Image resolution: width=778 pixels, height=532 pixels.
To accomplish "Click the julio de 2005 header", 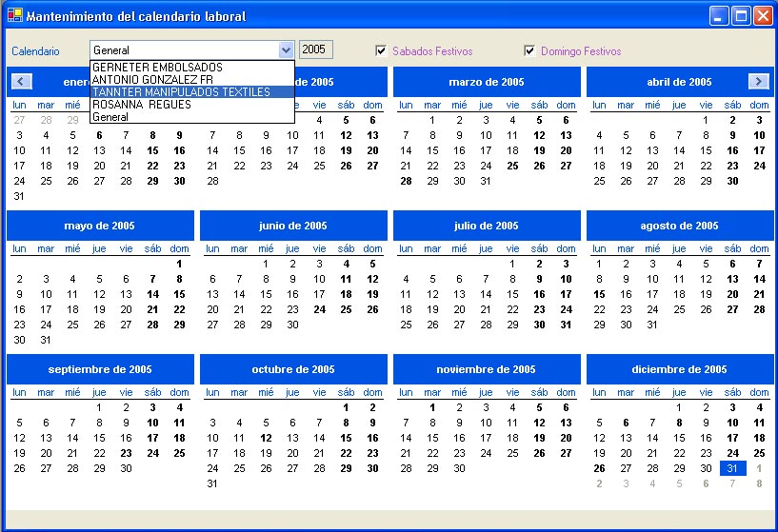I will coord(486,226).
